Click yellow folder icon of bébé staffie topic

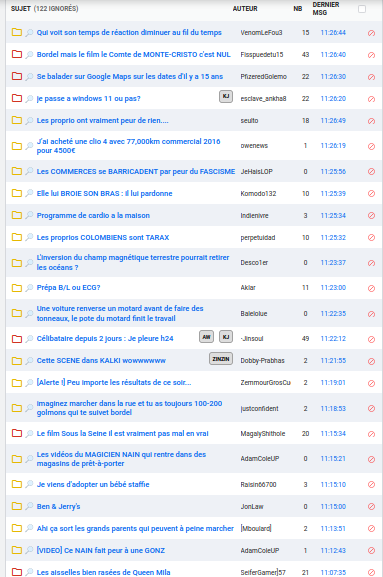click(x=17, y=484)
